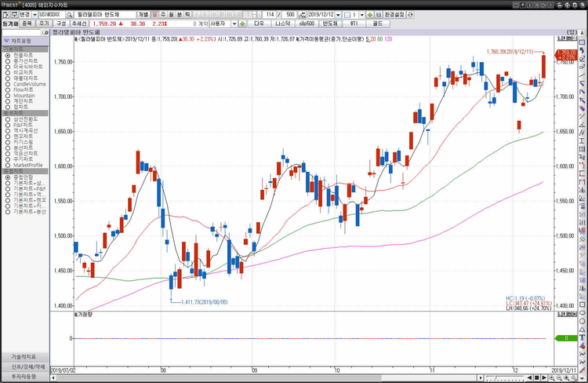The height and width of the screenshot is (383, 588).
Task: Click the eraser tool with red dot
Action: click(x=582, y=345)
